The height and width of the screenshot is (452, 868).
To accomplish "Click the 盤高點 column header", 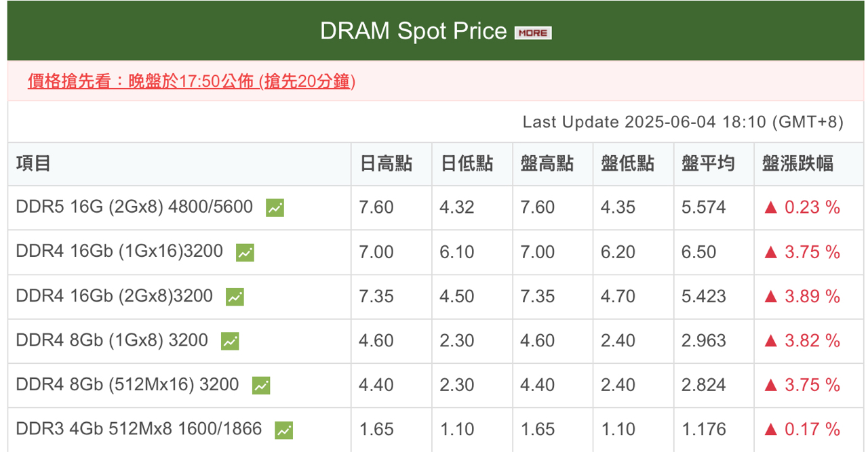I will tap(547, 163).
